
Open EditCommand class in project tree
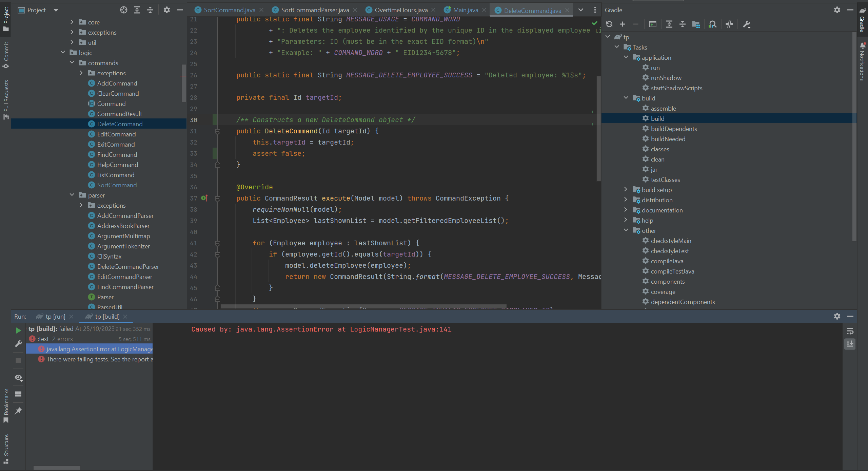[116, 134]
